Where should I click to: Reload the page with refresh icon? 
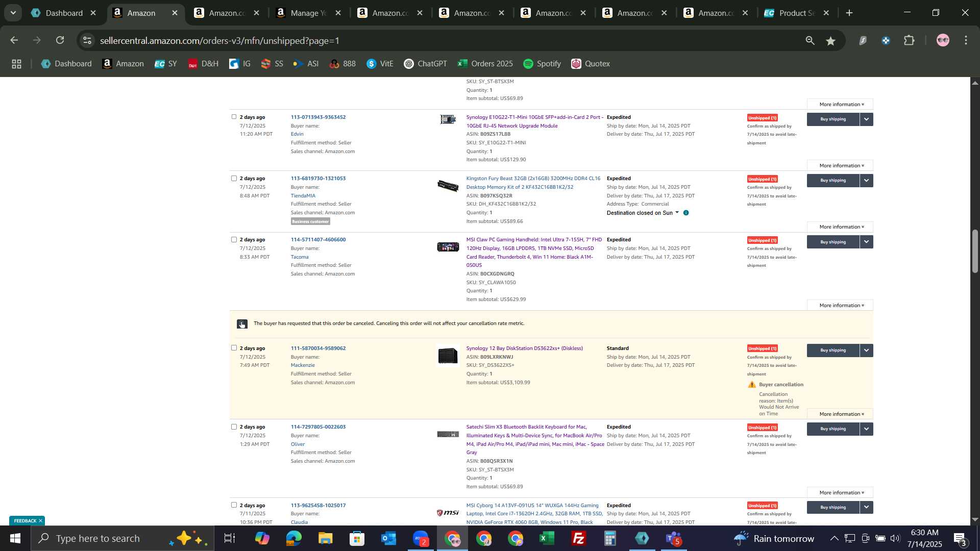(x=60, y=40)
